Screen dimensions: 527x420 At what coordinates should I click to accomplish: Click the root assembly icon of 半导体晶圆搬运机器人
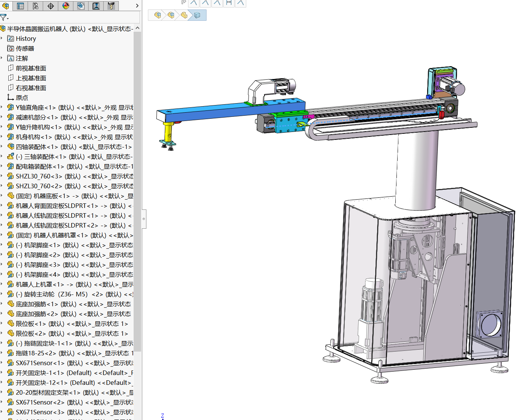tap(3, 28)
